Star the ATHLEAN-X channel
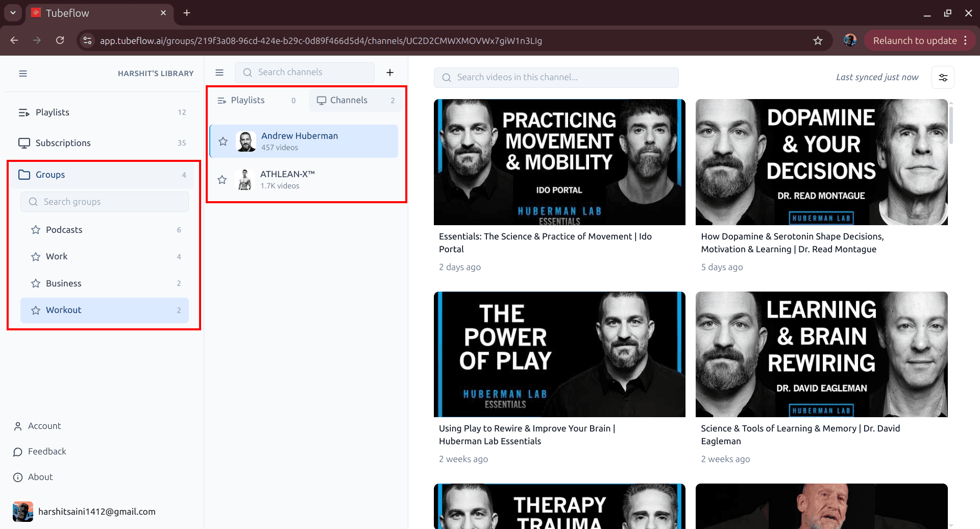Image resolution: width=980 pixels, height=529 pixels. tap(222, 180)
